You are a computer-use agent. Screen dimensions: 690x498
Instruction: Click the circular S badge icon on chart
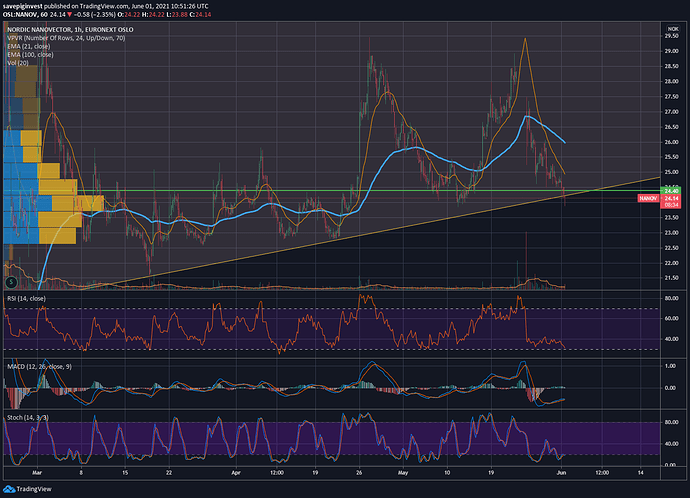11,282
